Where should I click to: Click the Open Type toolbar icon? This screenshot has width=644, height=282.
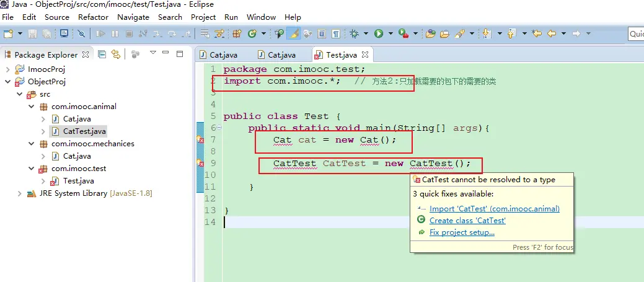[x=430, y=33]
